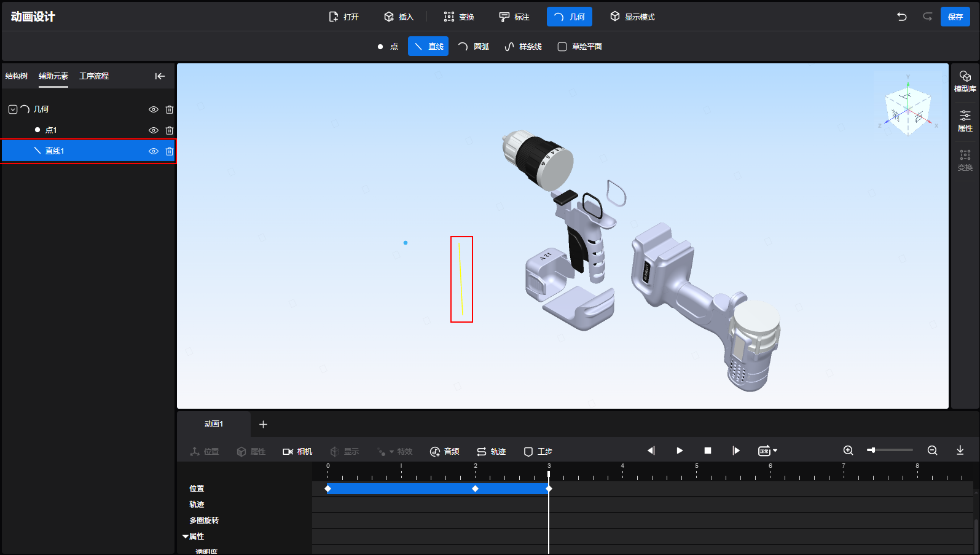Open the 模型库 model library
This screenshot has height=555, width=980.
[965, 81]
